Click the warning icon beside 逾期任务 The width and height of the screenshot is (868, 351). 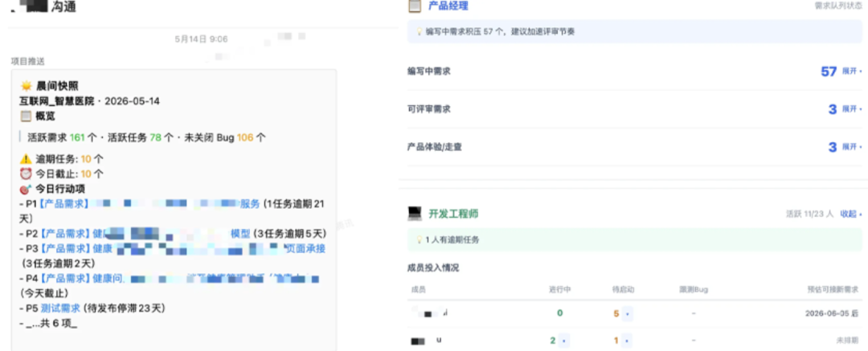(26, 160)
